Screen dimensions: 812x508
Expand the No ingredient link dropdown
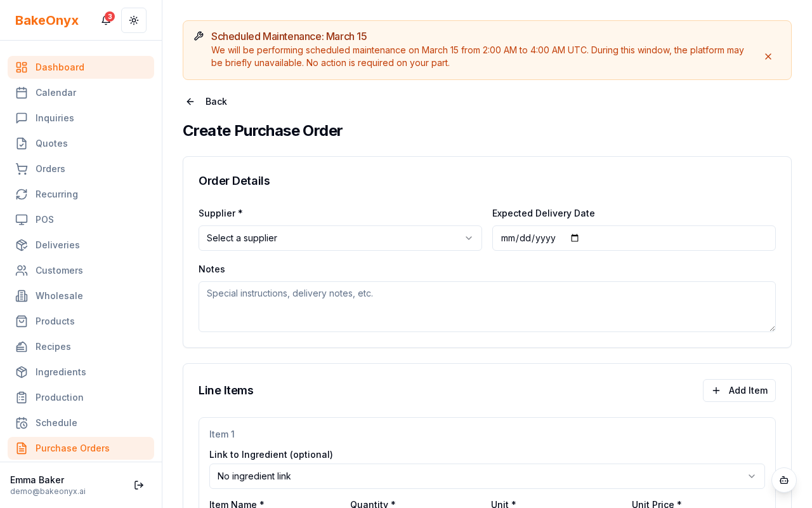487,476
